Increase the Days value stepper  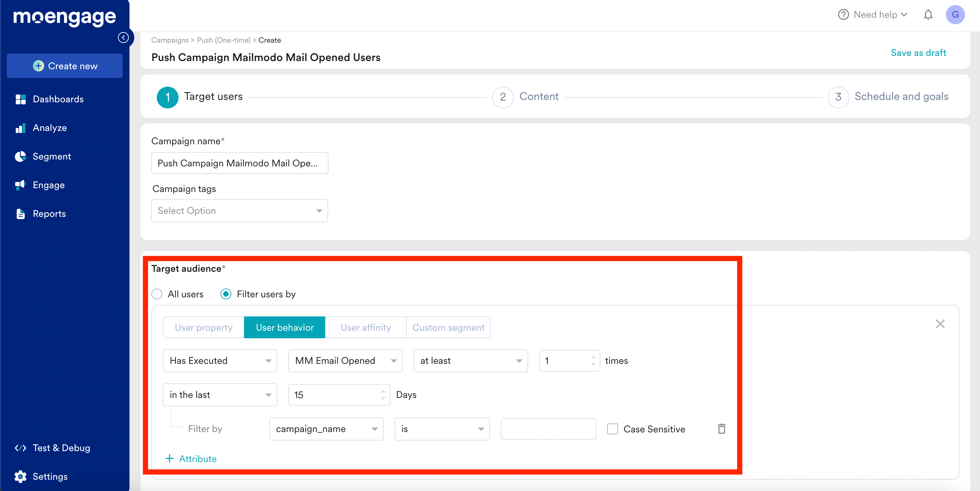point(383,391)
